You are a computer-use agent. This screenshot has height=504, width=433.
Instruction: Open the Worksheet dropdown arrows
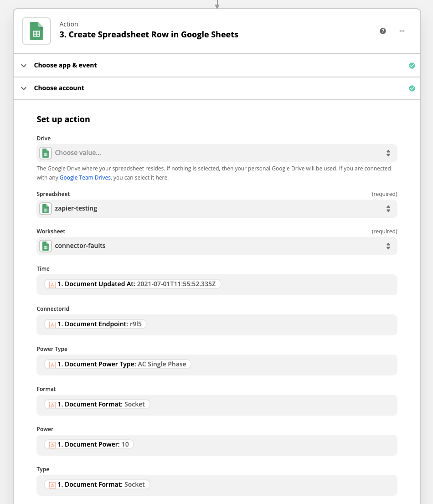pyautogui.click(x=388, y=246)
